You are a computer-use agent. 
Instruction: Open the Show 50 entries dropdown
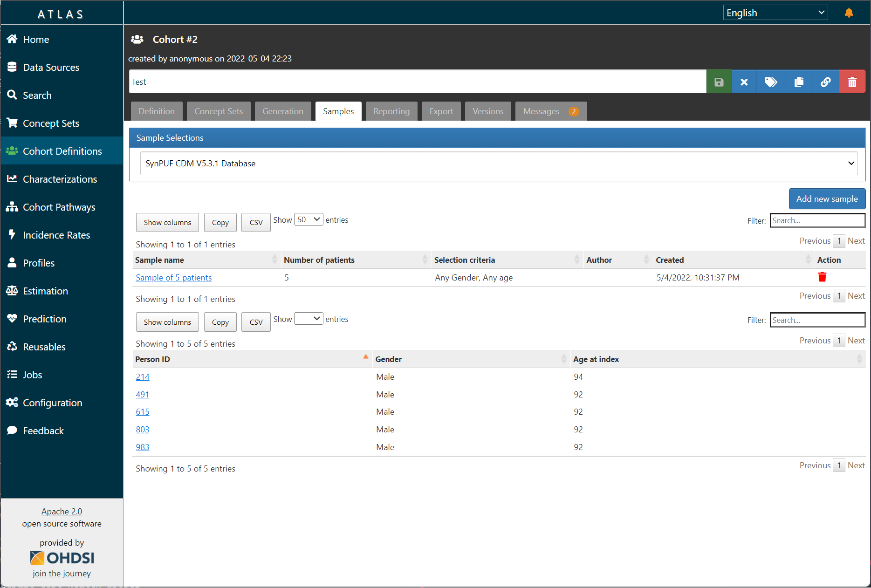click(309, 219)
